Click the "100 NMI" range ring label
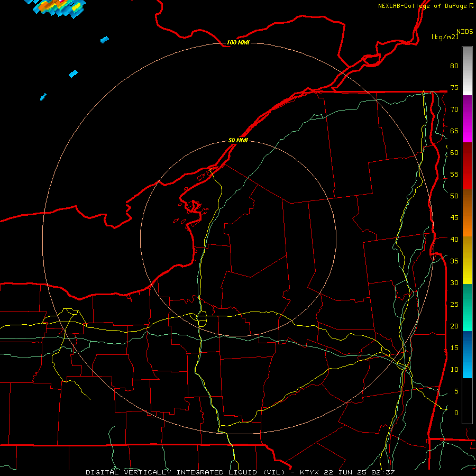This screenshot has width=476, height=476. (238, 42)
